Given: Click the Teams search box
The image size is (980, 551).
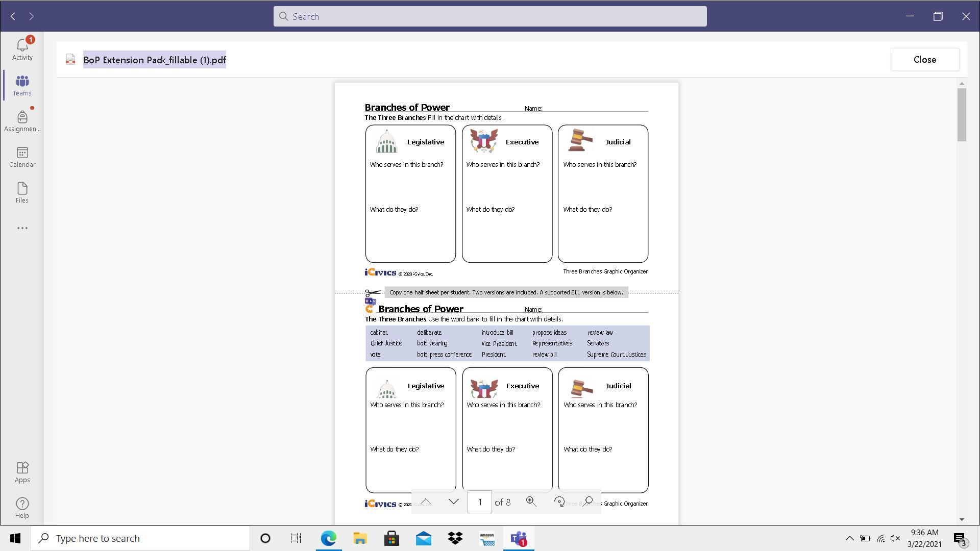Looking at the screenshot, I should [490, 17].
